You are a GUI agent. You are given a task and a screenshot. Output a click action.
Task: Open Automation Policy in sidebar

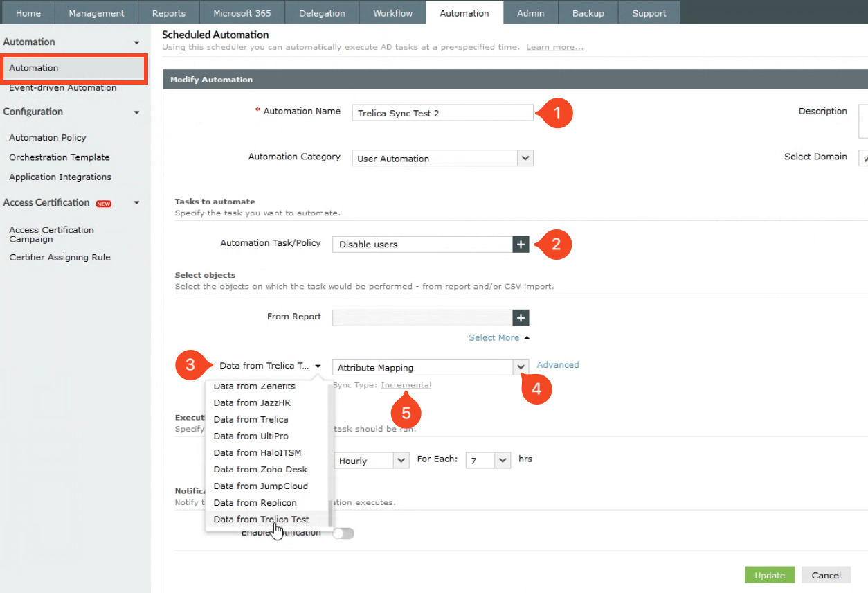click(48, 138)
